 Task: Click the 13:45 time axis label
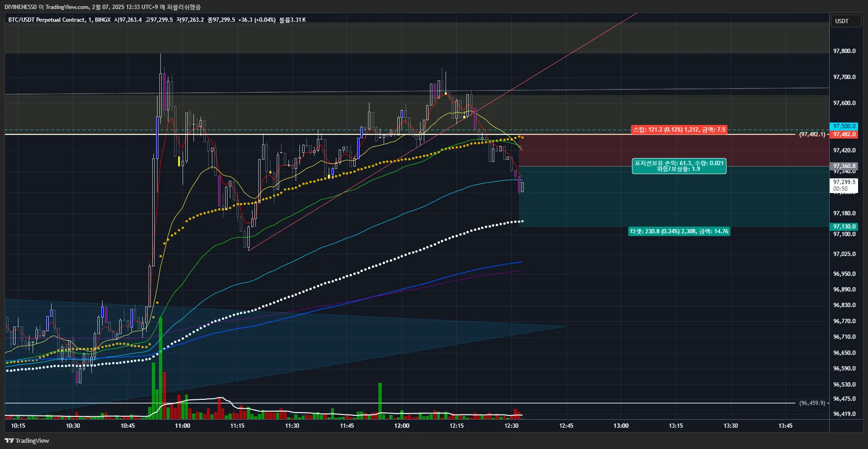click(786, 426)
